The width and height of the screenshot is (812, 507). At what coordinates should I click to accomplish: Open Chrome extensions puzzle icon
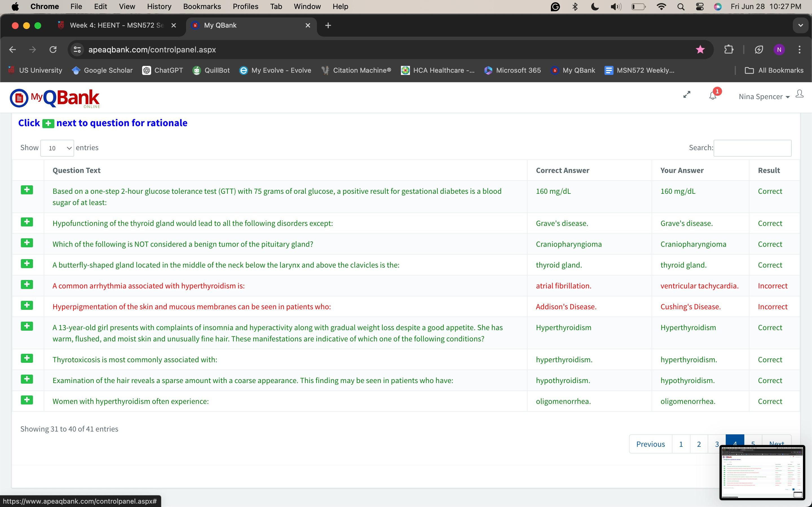(729, 50)
